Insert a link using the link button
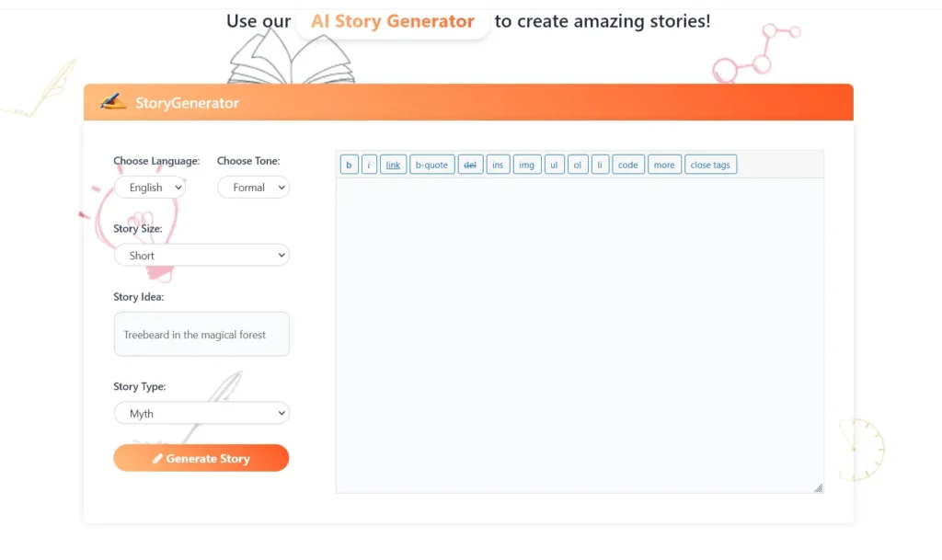 click(x=393, y=164)
